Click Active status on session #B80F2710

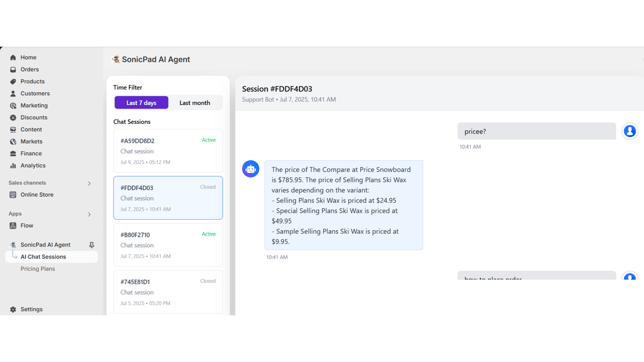point(208,234)
